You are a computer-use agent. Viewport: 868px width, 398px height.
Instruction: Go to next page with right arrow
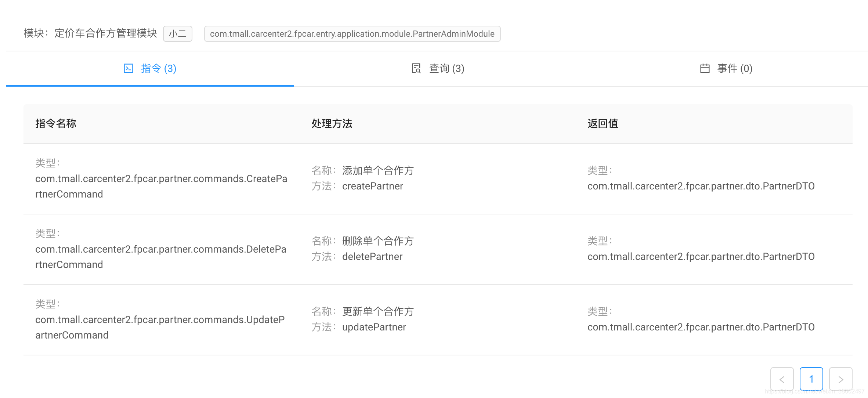coord(841,379)
